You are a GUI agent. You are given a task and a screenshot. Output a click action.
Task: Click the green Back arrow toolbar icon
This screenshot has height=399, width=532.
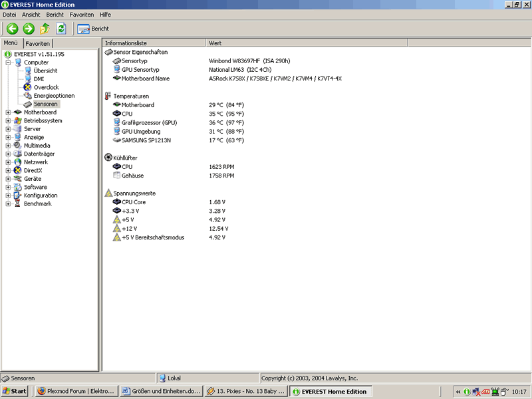point(12,29)
